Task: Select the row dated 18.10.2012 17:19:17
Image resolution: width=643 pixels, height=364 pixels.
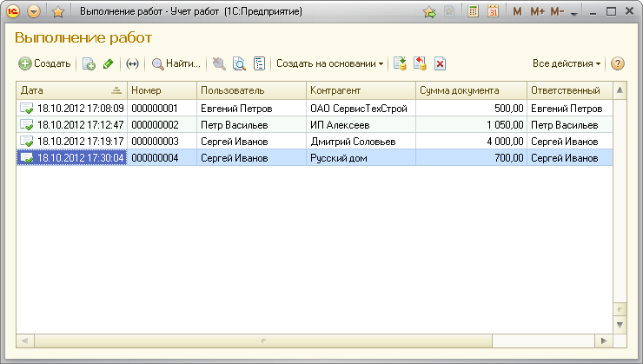Action: 315,142
